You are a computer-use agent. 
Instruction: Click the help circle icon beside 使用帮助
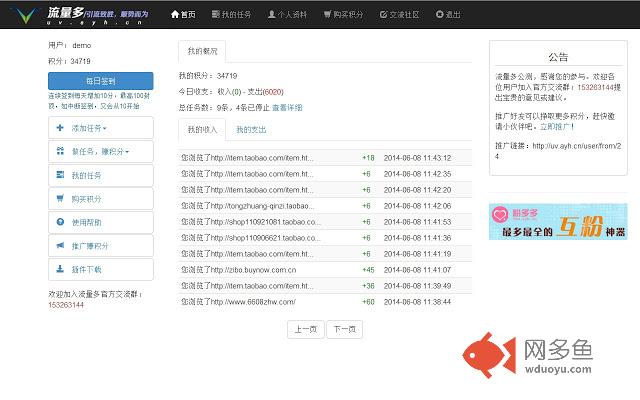pos(60,222)
